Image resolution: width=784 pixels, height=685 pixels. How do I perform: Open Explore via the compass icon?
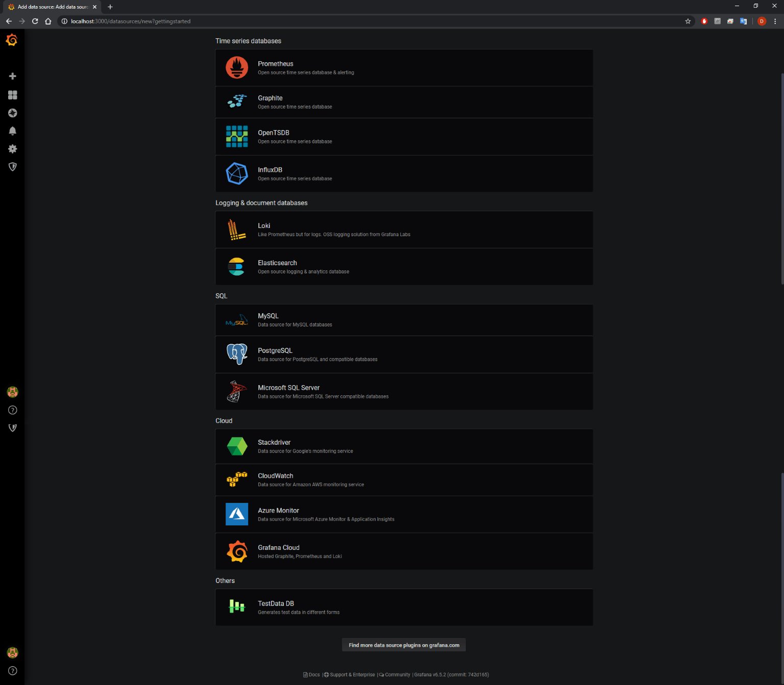click(13, 113)
